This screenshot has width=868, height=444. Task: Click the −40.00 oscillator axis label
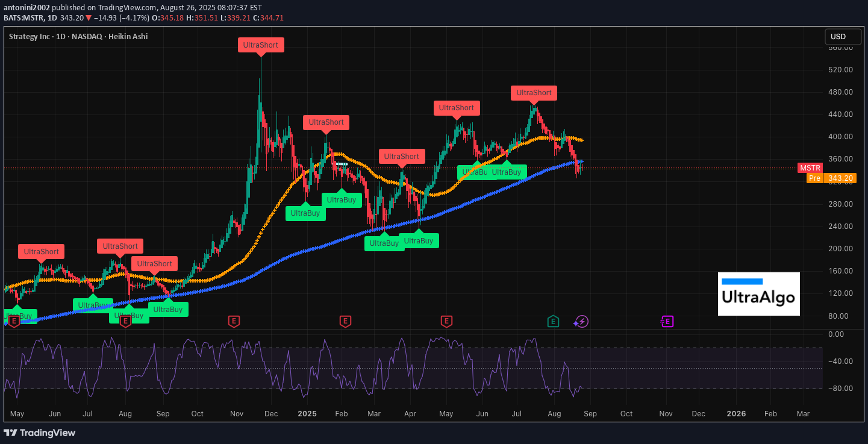click(x=839, y=361)
